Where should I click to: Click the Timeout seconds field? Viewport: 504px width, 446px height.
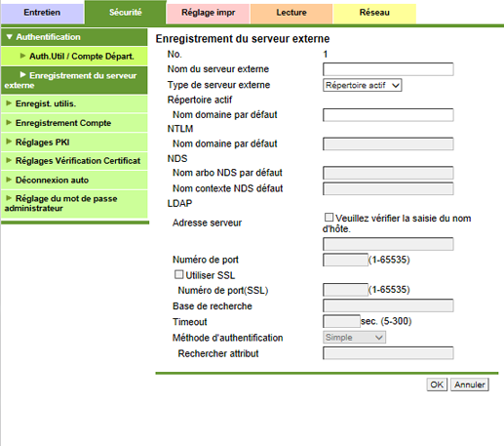coord(341,321)
